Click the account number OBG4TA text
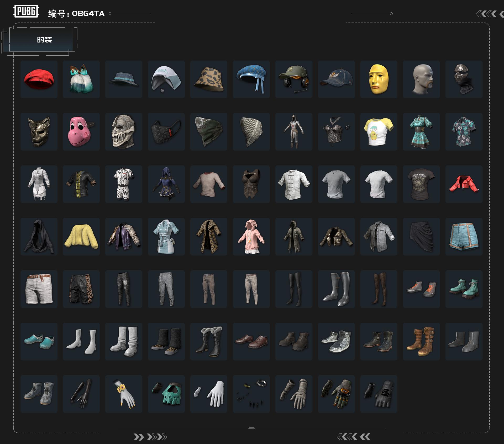Image resolution: width=504 pixels, height=444 pixels. [88, 14]
